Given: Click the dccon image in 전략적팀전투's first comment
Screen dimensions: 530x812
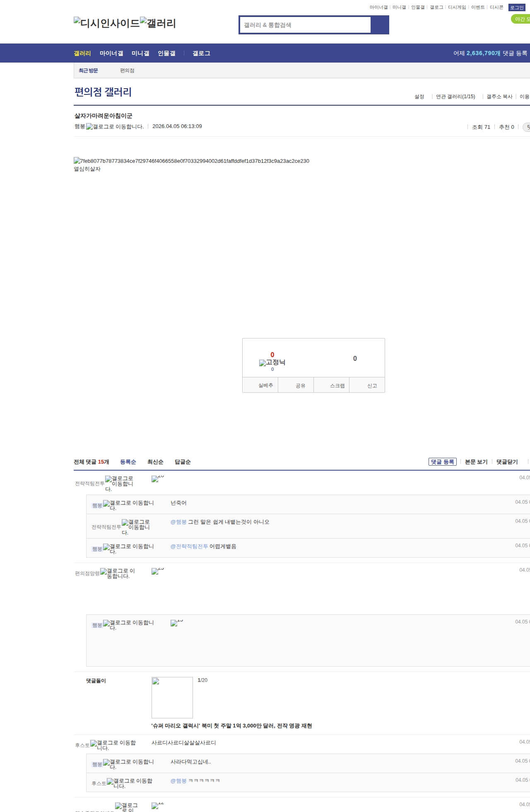Looking at the screenshot, I should (x=158, y=479).
